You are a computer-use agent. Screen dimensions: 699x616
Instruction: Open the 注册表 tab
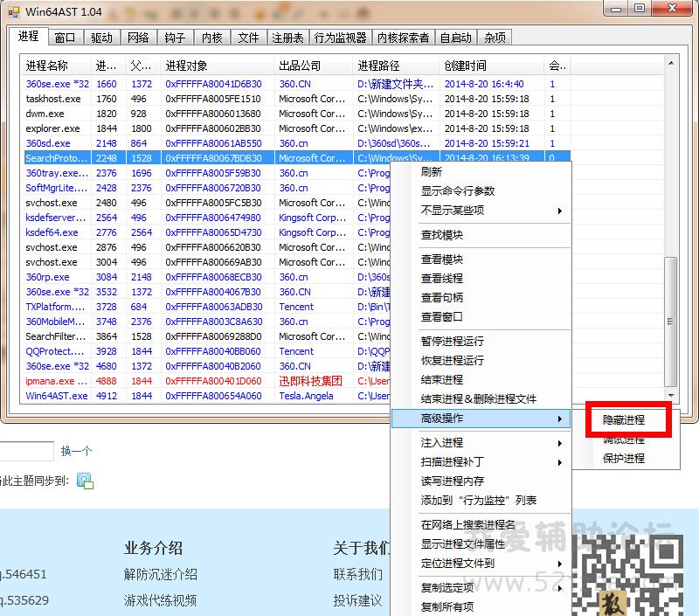click(287, 38)
